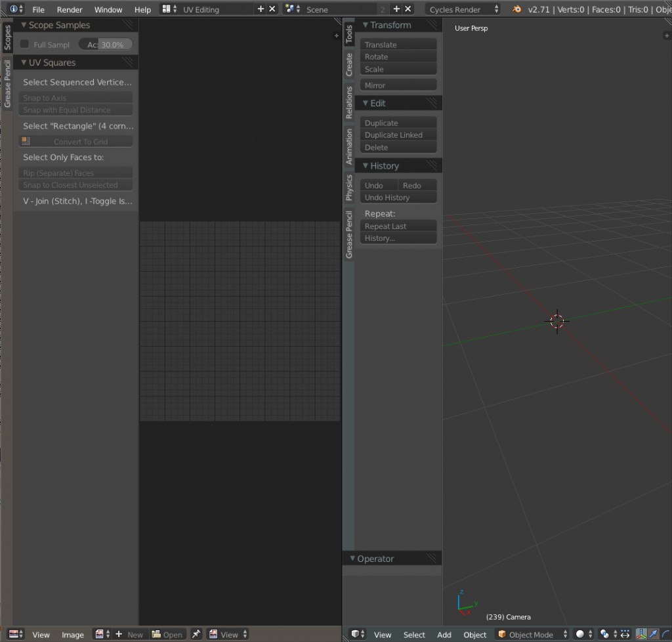The width and height of the screenshot is (672, 642).
Task: Select the rotate manipulator icon
Action: coord(666,633)
